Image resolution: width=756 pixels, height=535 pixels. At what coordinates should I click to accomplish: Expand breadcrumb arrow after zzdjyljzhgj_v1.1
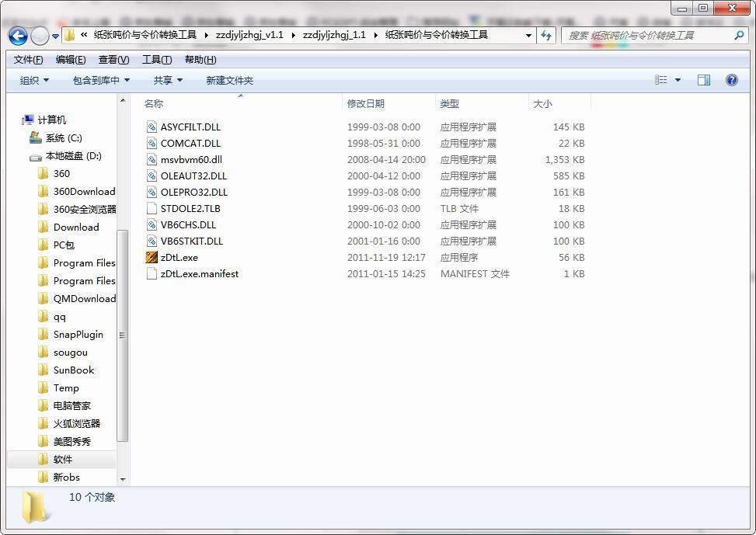tap(293, 35)
